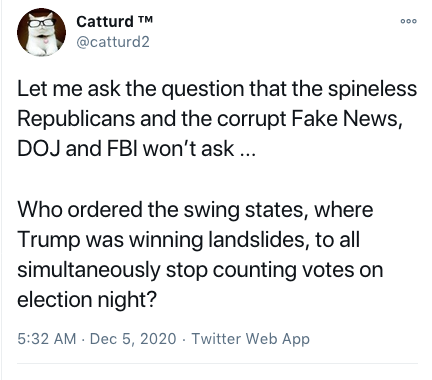Click the word 'landslides' in the tweet
Image resolution: width=432 pixels, height=380 pixels.
256,239
